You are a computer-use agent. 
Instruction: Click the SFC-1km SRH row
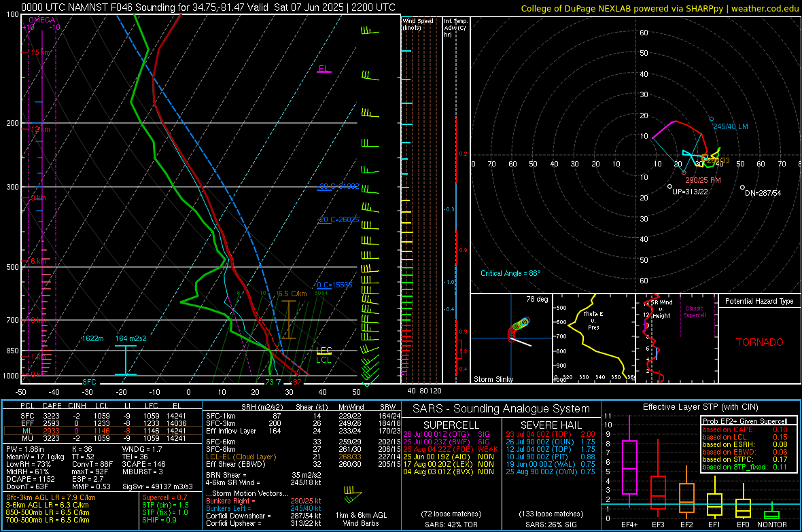pyautogui.click(x=303, y=416)
